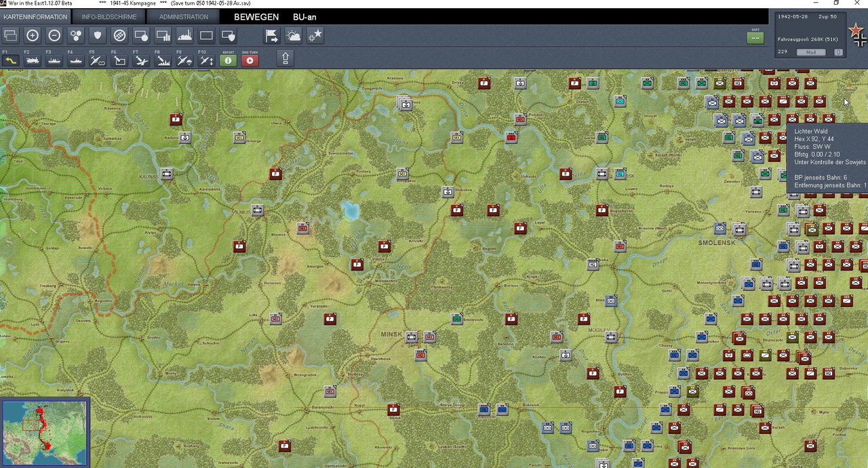Select the F9 air drop mode icon
This screenshot has height=468, width=868.
coord(184,60)
